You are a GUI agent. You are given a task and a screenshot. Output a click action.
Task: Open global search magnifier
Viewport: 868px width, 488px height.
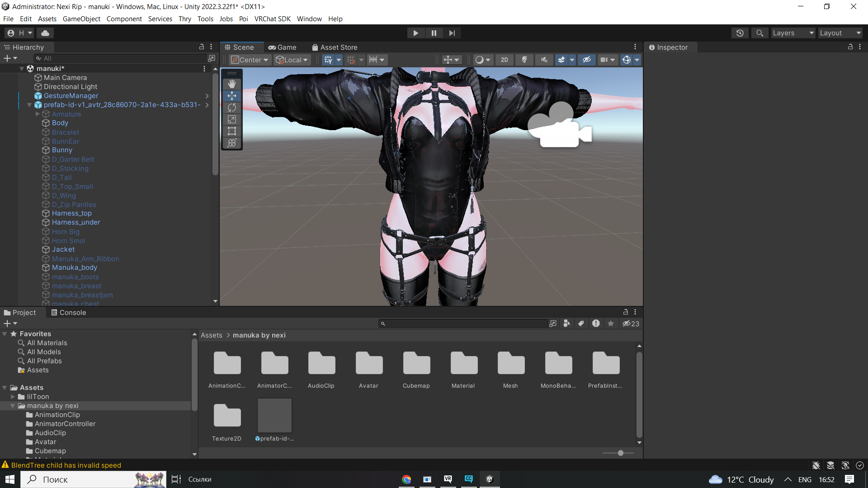pos(760,33)
